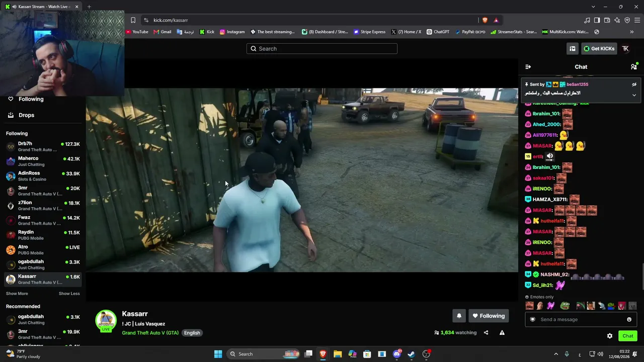Select the purple W quick emote
Viewport: 644px width, 362px height.
point(550,306)
